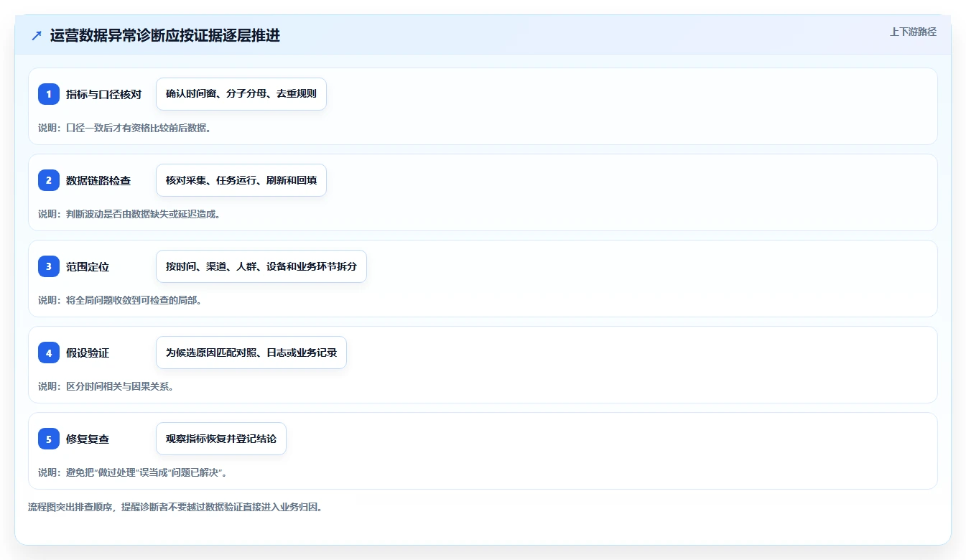
Task: Click the note about 做过处理 and 问题已解决
Action: (133, 472)
